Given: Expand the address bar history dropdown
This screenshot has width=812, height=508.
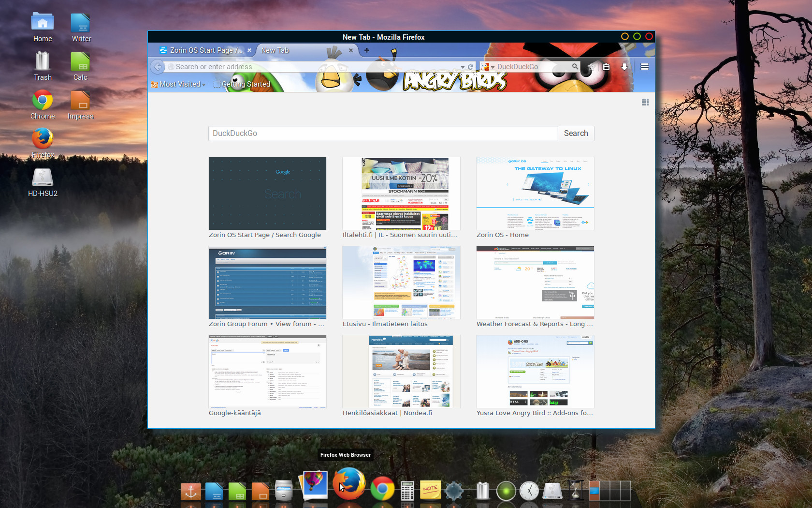Looking at the screenshot, I should point(463,67).
